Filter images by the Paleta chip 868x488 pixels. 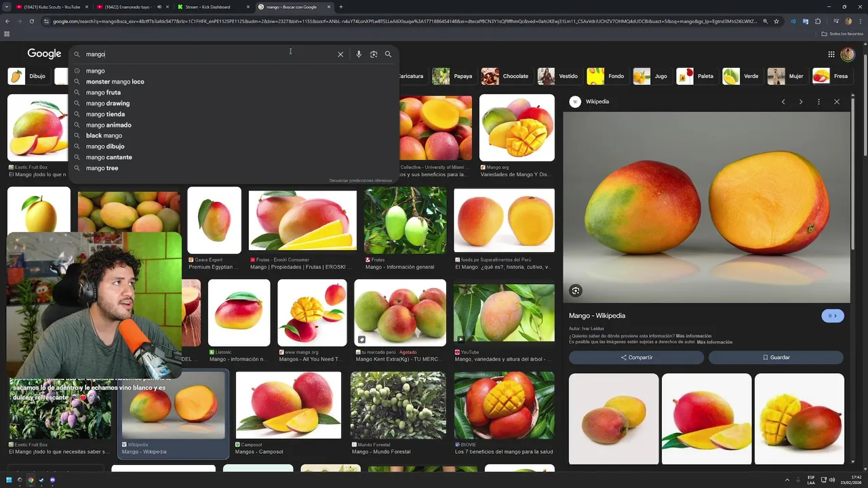pyautogui.click(x=696, y=76)
